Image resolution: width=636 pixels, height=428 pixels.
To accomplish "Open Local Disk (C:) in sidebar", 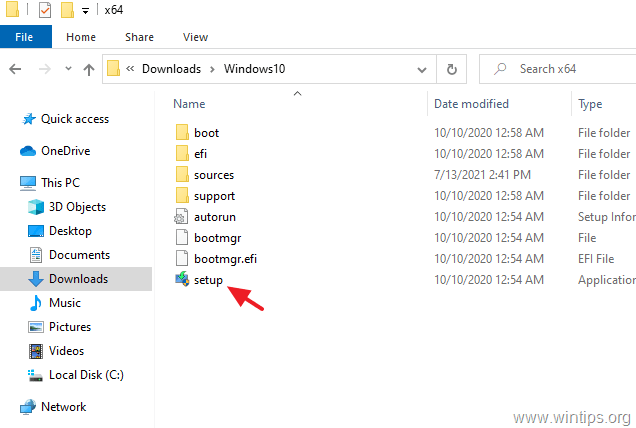I will pyautogui.click(x=86, y=374).
